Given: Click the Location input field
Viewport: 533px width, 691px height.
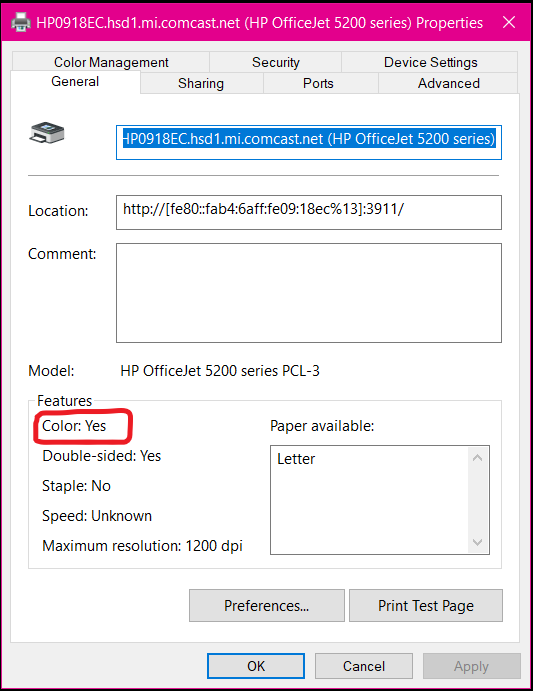Looking at the screenshot, I should tap(309, 212).
